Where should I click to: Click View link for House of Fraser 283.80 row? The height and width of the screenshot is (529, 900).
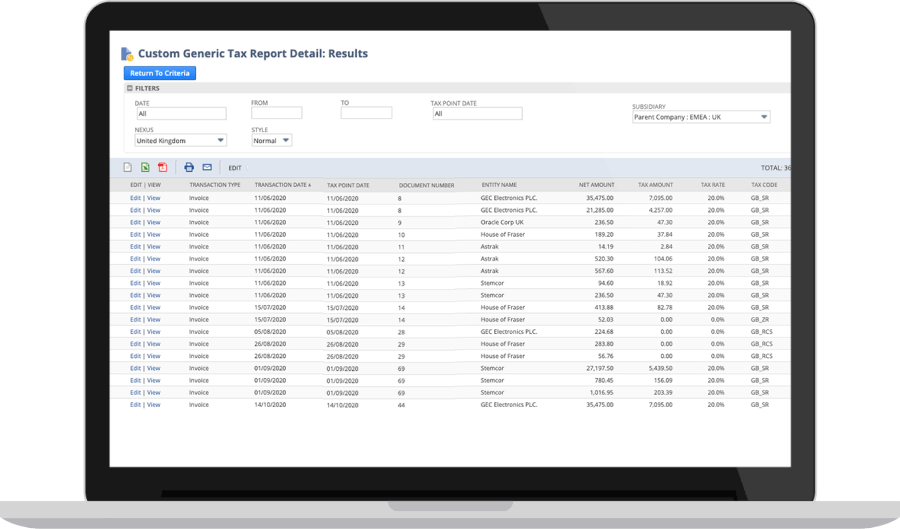(x=153, y=344)
